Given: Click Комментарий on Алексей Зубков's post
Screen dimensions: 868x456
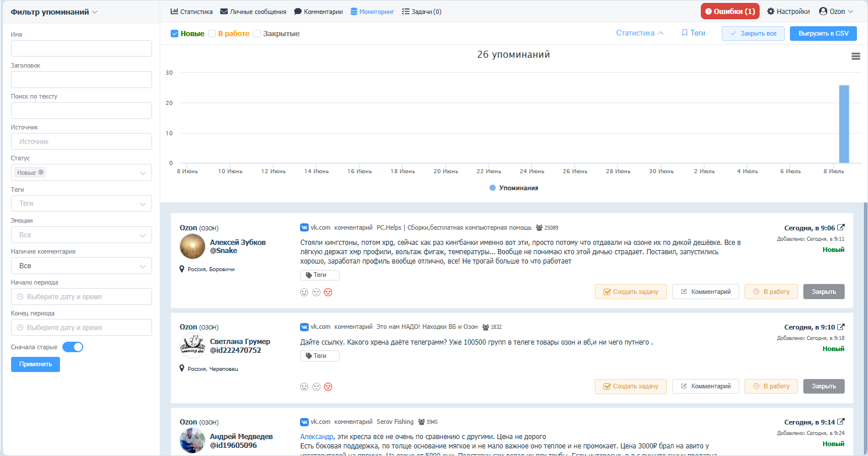Looking at the screenshot, I should [705, 292].
